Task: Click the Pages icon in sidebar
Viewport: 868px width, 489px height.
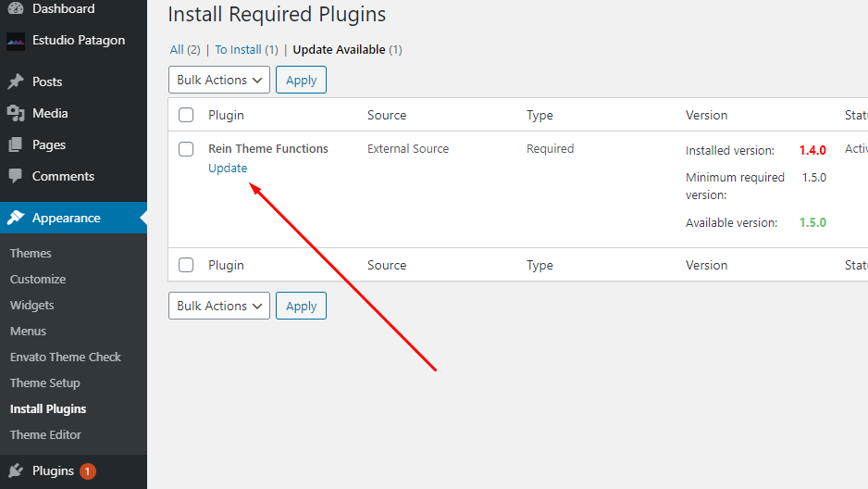Action: click(x=15, y=144)
